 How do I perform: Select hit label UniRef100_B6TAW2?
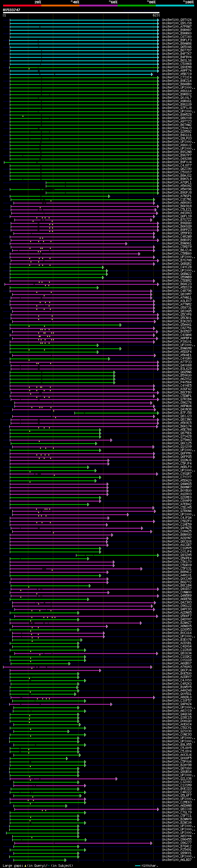[177, 125]
